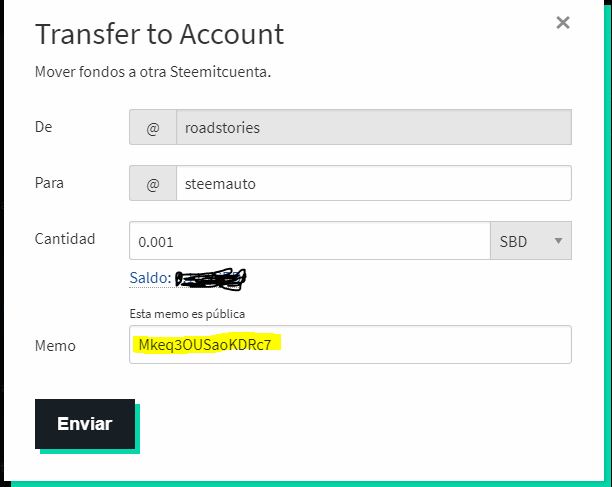The height and width of the screenshot is (487, 612).
Task: Click the highlighted memo code Mkeq3OUSaoKDRc7
Action: pyautogui.click(x=205, y=344)
